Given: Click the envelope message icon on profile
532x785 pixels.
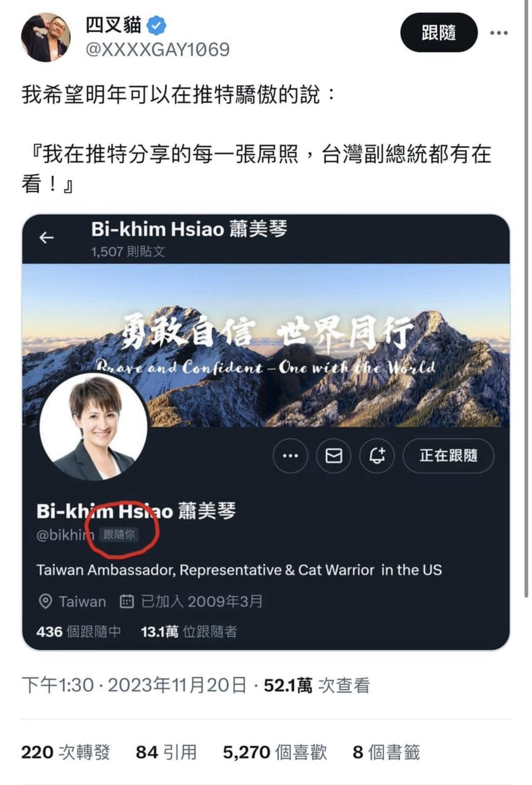Looking at the screenshot, I should pos(334,455).
